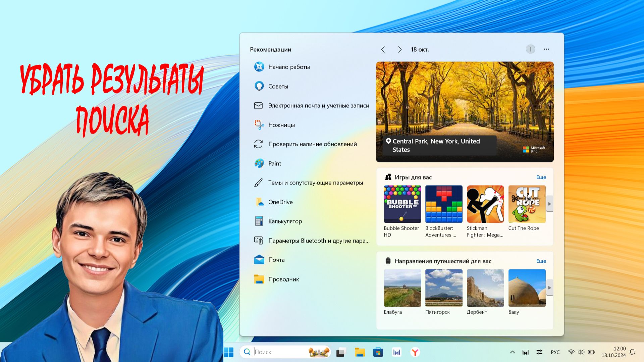Open Проводник (File Explorer) from recommendations
Viewport: 644px width, 362px height.
[x=283, y=279]
